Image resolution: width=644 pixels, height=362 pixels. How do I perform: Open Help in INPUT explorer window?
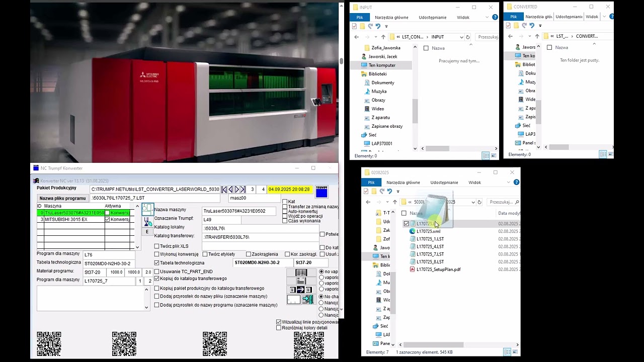(x=495, y=17)
